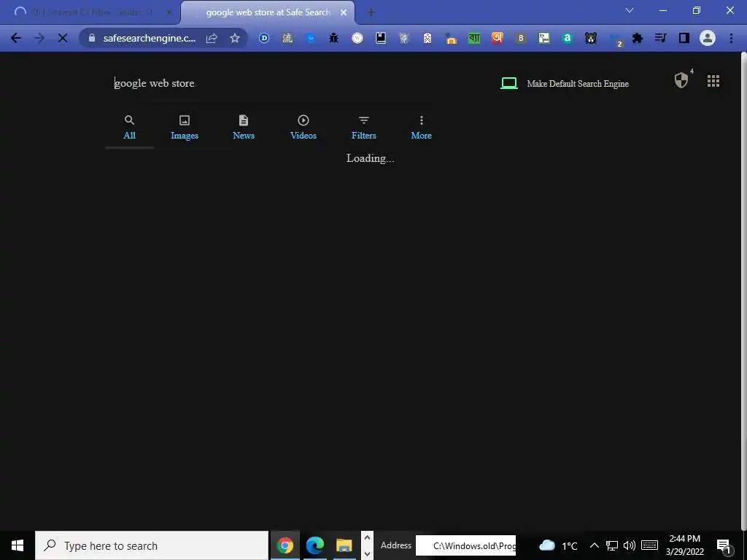
Task: Open the orange Bengali letter extension
Action: click(498, 38)
